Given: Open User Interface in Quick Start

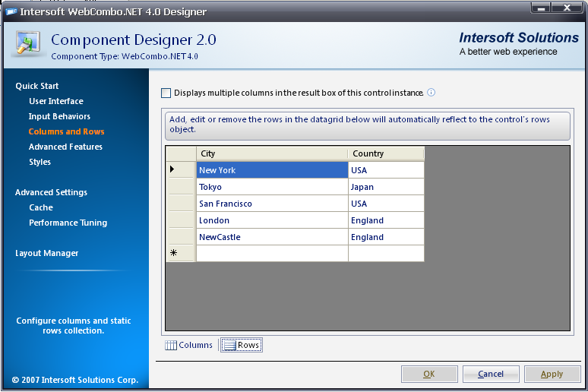Looking at the screenshot, I should pos(56,101).
